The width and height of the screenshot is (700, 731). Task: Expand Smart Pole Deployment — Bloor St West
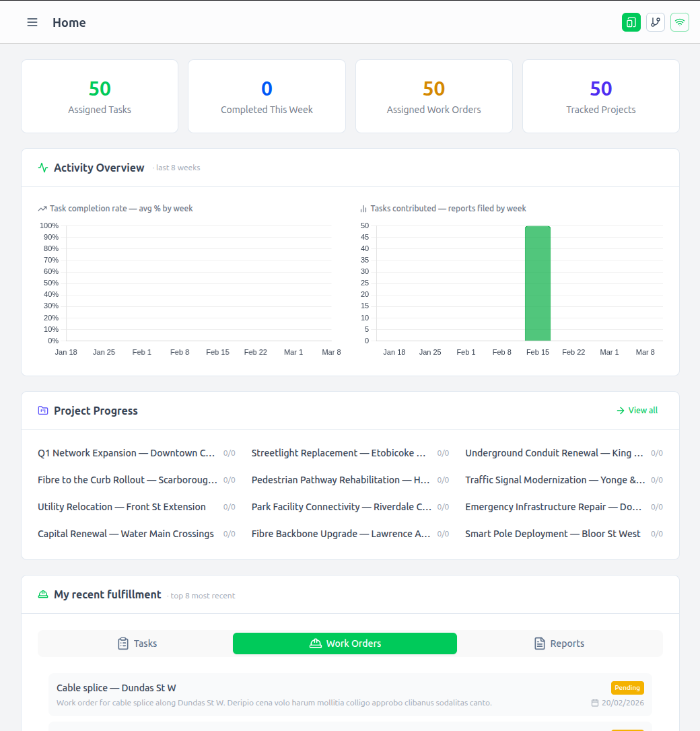tap(554, 533)
